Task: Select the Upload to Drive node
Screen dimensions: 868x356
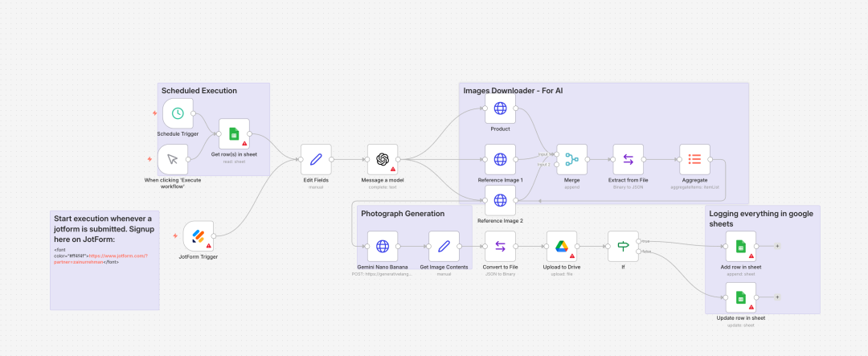Action: click(562, 247)
